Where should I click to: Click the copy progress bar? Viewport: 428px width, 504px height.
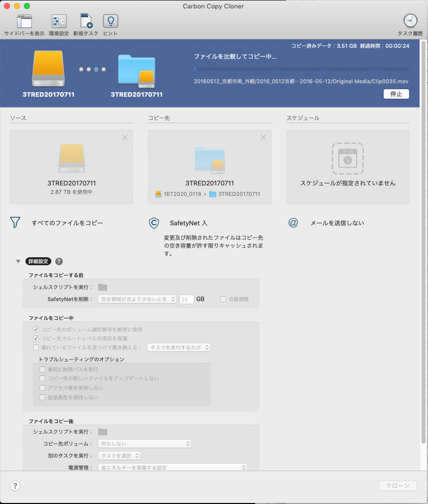(302, 69)
